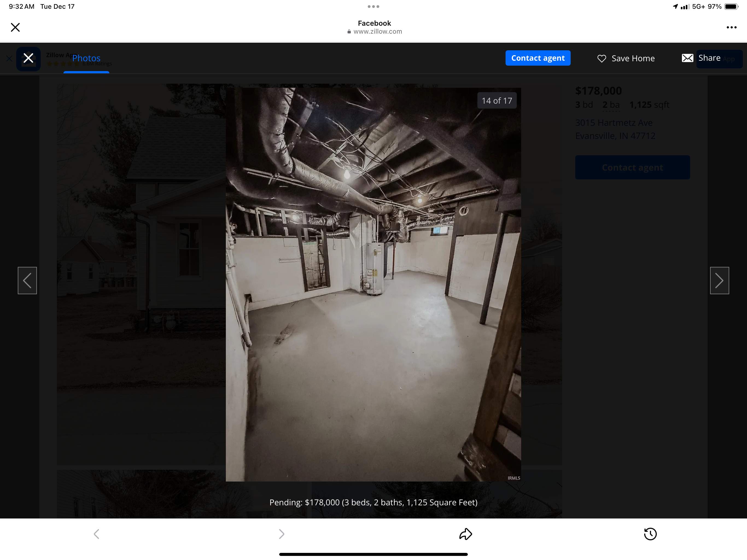Tap the 14 of 17 photo counter
The image size is (747, 560).
pyautogui.click(x=497, y=101)
